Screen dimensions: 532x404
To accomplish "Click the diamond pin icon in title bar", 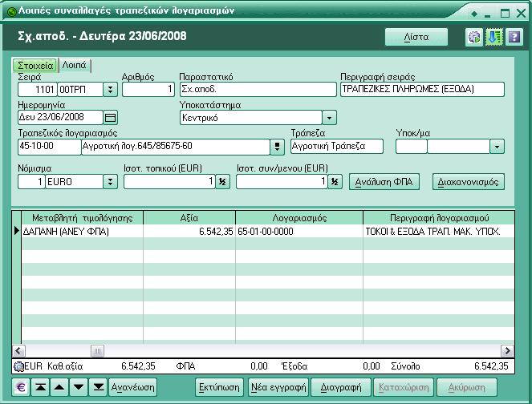I will pos(474,14).
